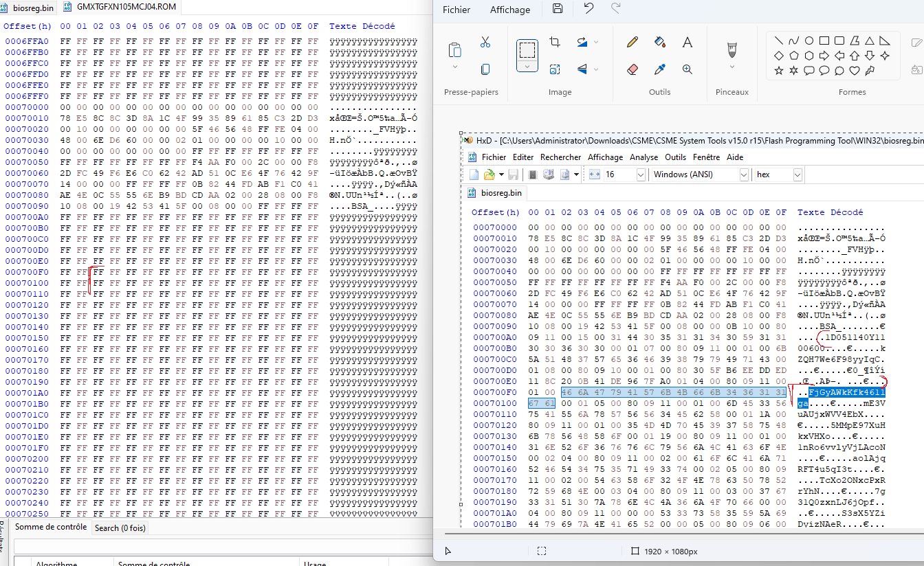Click the Save icon in Paint
The width and height of the screenshot is (924, 566).
point(558,9)
